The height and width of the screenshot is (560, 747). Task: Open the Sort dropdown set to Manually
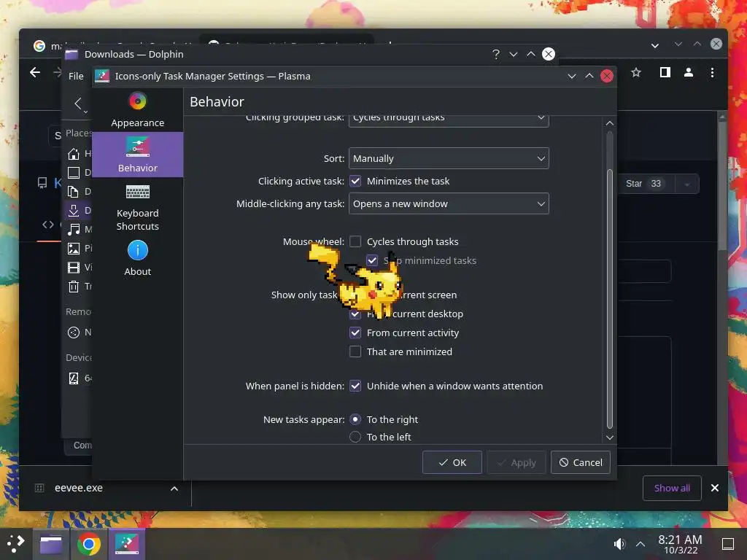pos(449,158)
